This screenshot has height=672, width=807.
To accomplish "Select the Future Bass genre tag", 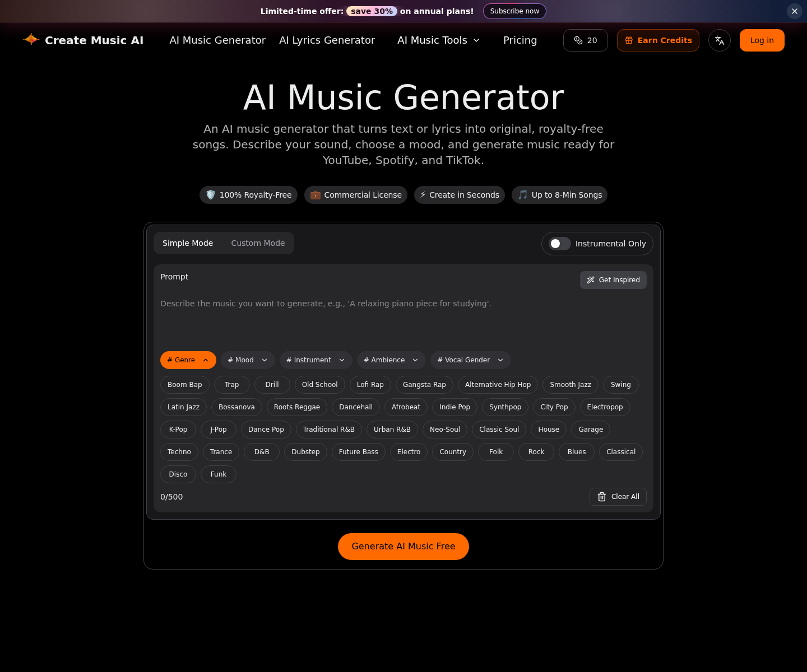I will click(359, 452).
